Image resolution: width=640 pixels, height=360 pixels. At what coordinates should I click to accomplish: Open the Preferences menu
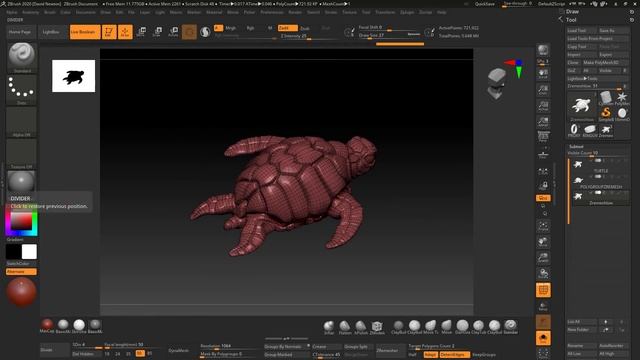272,12
